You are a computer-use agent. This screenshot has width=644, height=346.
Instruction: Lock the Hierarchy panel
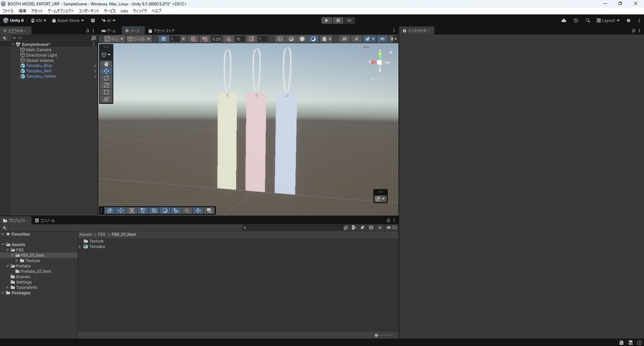coord(87,31)
